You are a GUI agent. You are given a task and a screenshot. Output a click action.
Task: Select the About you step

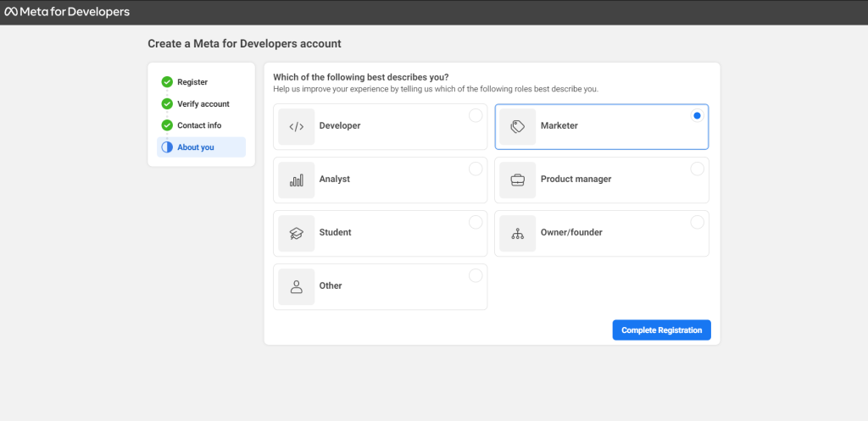195,147
